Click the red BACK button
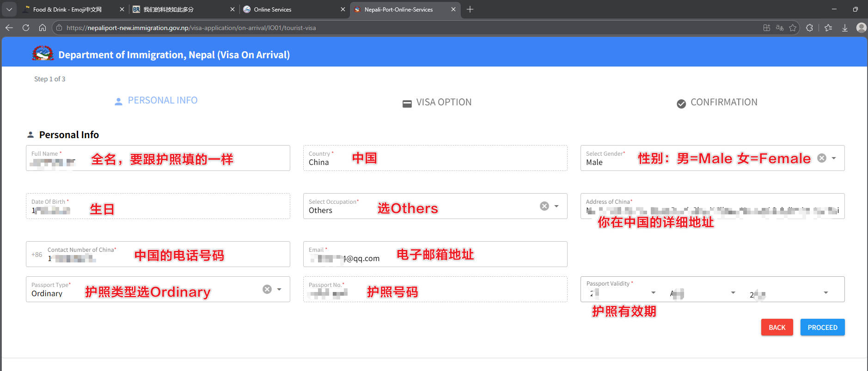 777,327
